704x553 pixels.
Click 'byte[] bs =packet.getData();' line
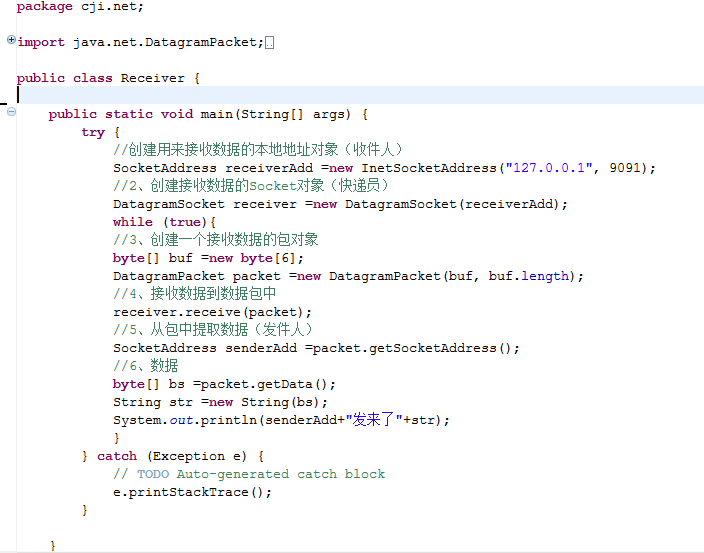click(x=224, y=384)
